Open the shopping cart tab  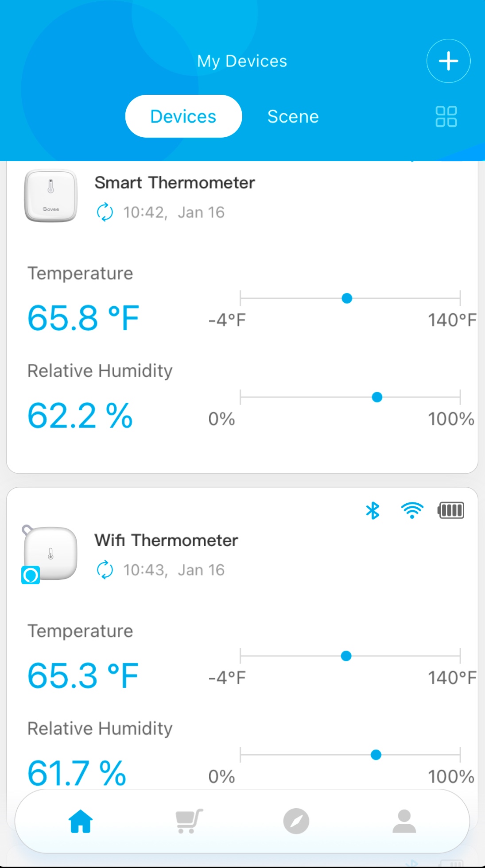(x=189, y=821)
